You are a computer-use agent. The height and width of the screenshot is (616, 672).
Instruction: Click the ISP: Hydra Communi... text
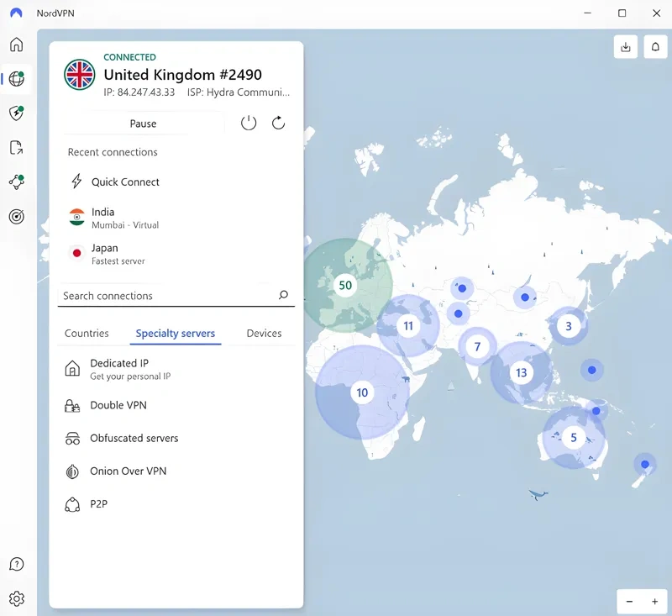tap(239, 92)
